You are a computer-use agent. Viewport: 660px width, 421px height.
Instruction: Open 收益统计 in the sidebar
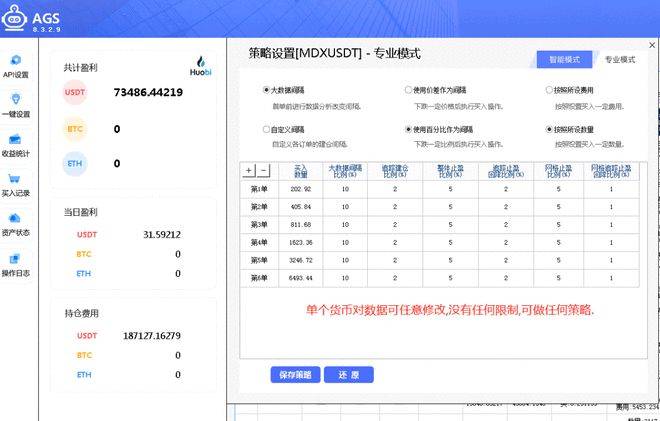(16, 145)
